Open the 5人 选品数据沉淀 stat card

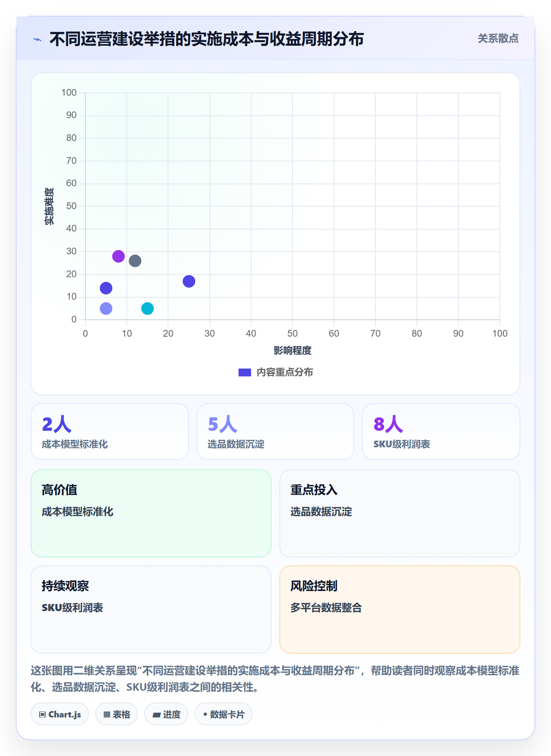[x=275, y=432]
